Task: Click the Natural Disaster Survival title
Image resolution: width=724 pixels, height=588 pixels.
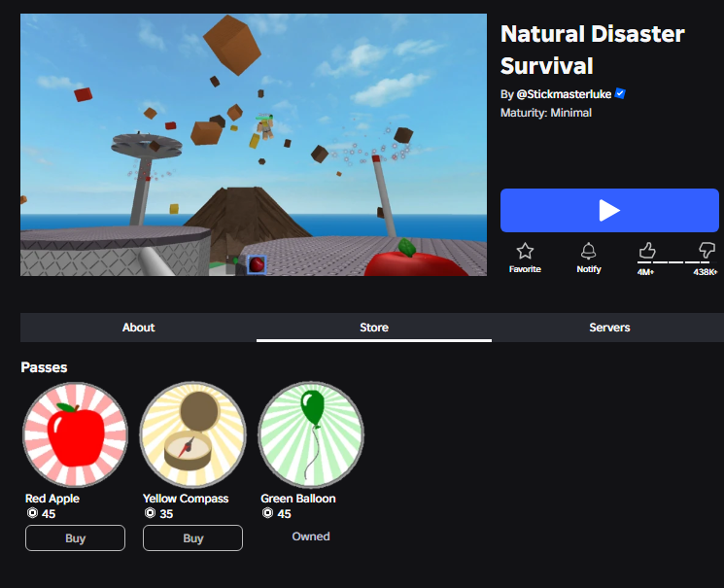Action: pyautogui.click(x=593, y=50)
